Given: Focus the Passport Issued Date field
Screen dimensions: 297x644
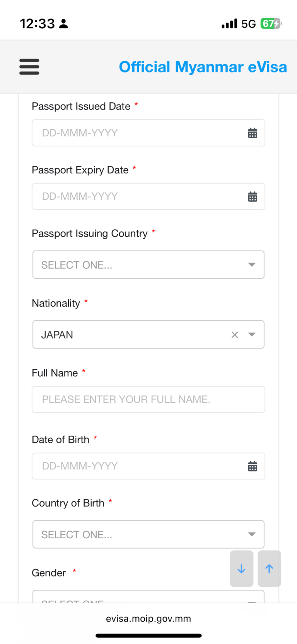Looking at the screenshot, I should point(135,133).
